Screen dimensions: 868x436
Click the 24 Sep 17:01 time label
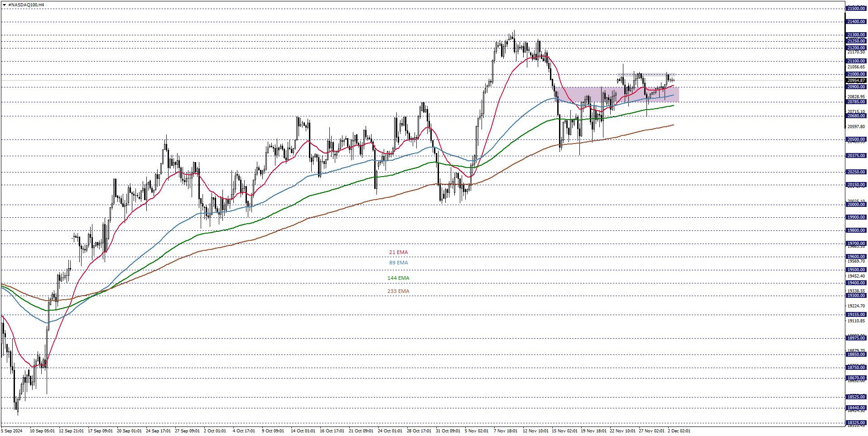pos(158,431)
